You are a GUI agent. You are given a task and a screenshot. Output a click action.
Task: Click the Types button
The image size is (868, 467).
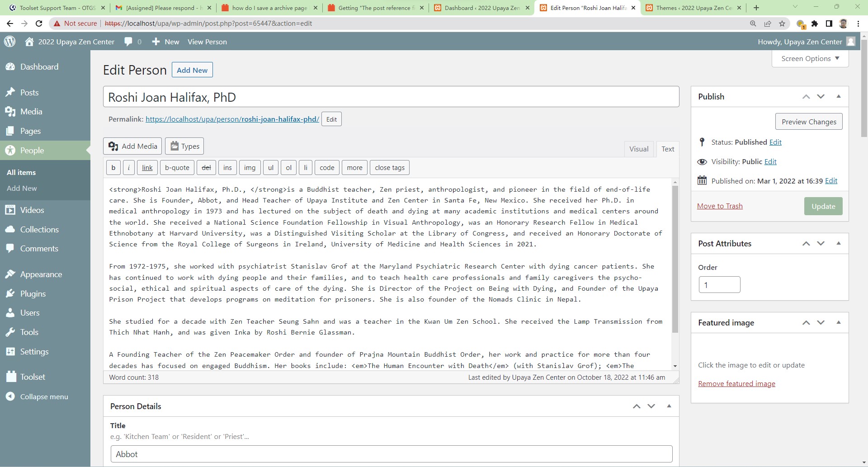coord(184,146)
